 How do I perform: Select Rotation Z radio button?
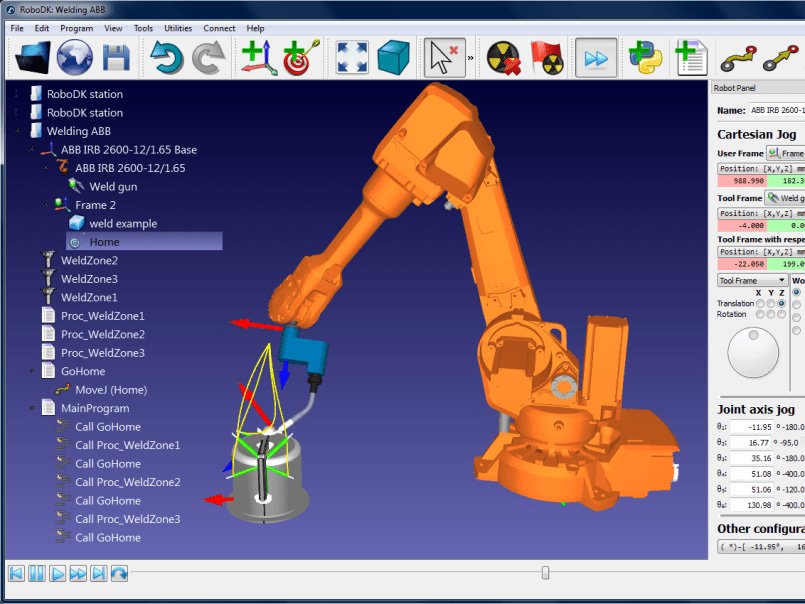(781, 314)
